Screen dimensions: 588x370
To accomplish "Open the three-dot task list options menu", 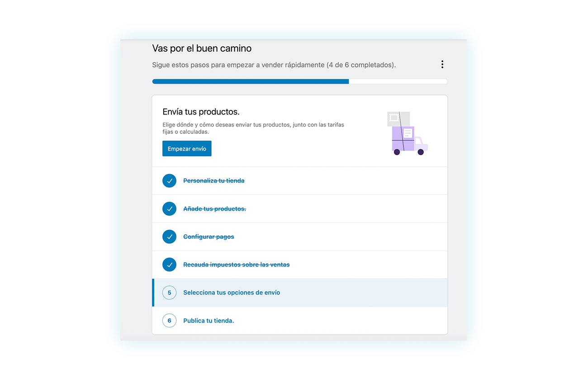I will 442,64.
